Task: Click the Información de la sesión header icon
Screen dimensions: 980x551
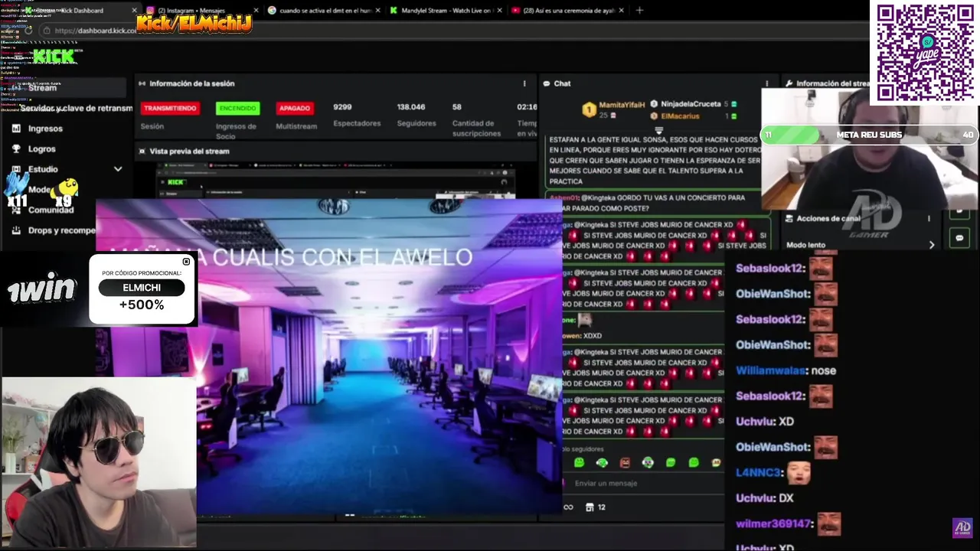Action: pyautogui.click(x=142, y=83)
